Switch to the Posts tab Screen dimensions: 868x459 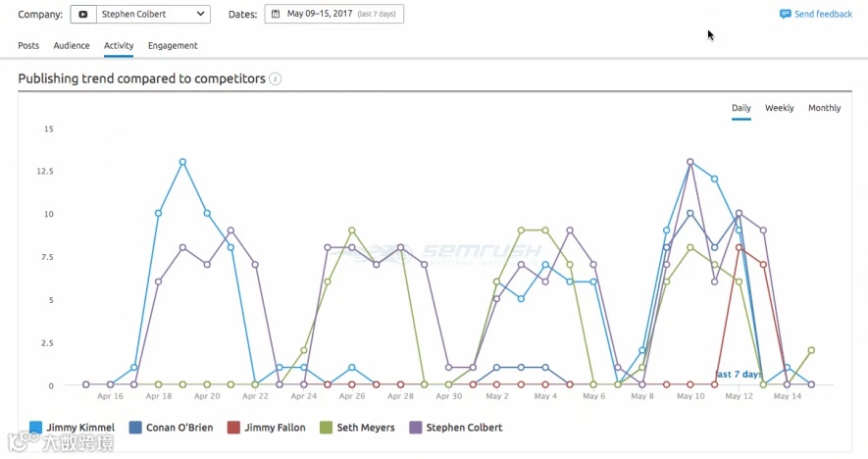coord(28,45)
